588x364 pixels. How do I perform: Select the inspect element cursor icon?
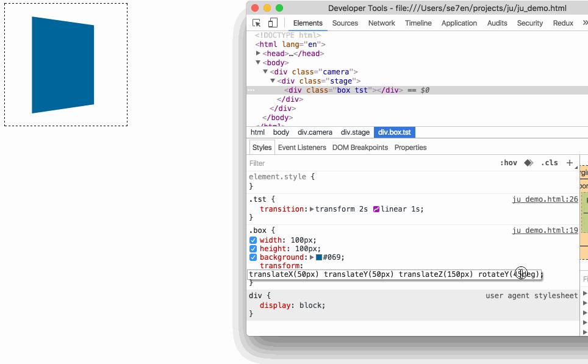256,22
